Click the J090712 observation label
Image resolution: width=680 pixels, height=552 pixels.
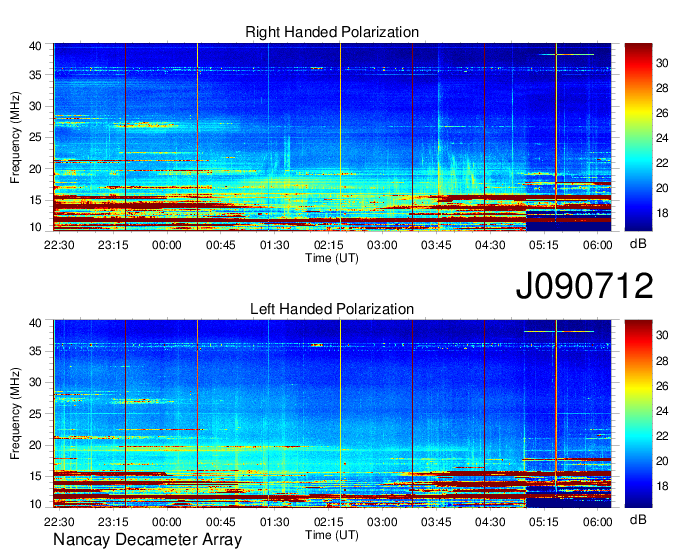(x=584, y=286)
